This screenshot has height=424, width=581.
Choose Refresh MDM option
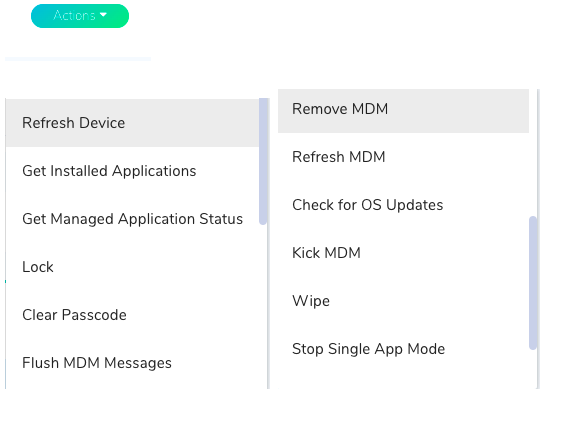pyautogui.click(x=403, y=157)
